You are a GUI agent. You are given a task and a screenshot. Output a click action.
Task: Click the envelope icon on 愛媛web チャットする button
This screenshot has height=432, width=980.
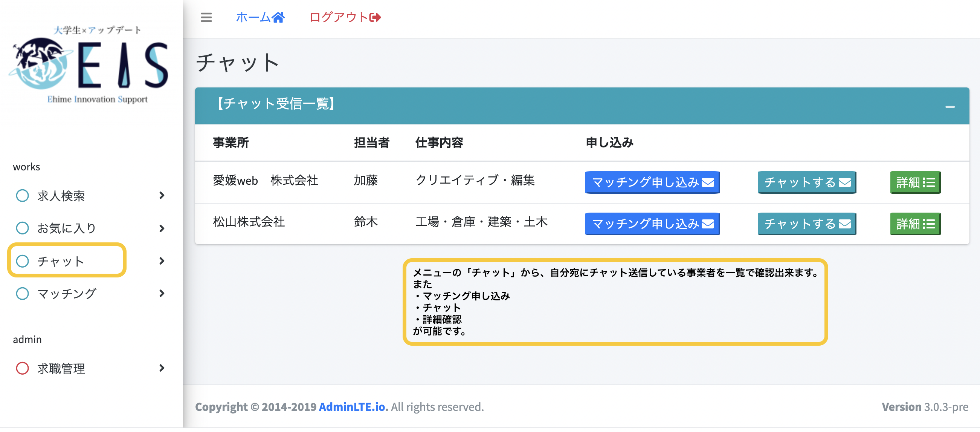[845, 182]
